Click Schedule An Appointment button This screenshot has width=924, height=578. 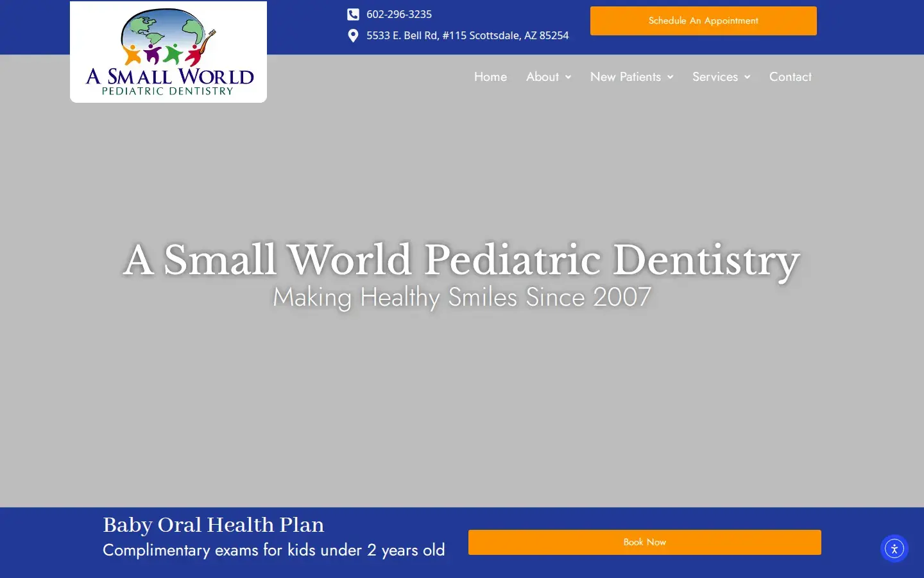tap(703, 21)
